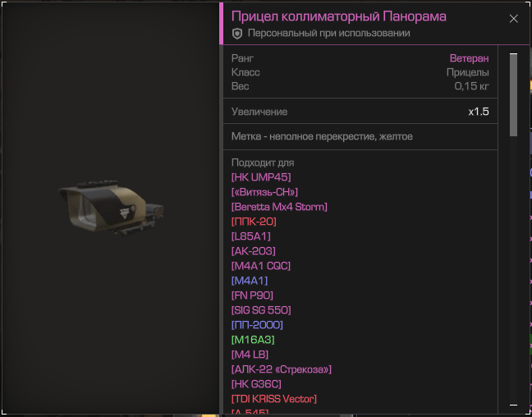
Task: Click the vertical scrollbar thumb
Action: click(513, 95)
